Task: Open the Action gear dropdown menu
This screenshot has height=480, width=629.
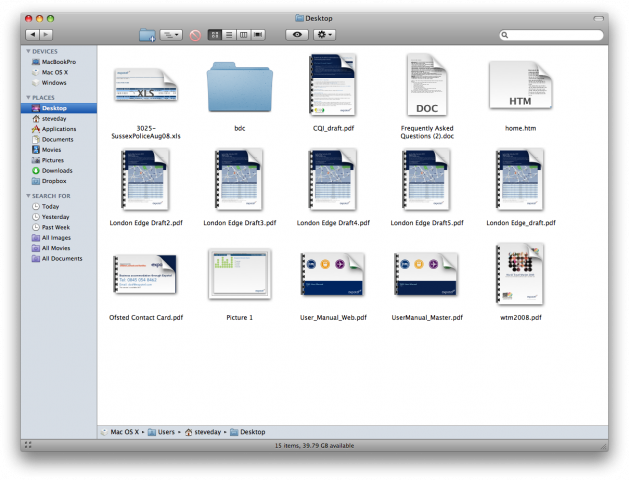Action: 324,35
